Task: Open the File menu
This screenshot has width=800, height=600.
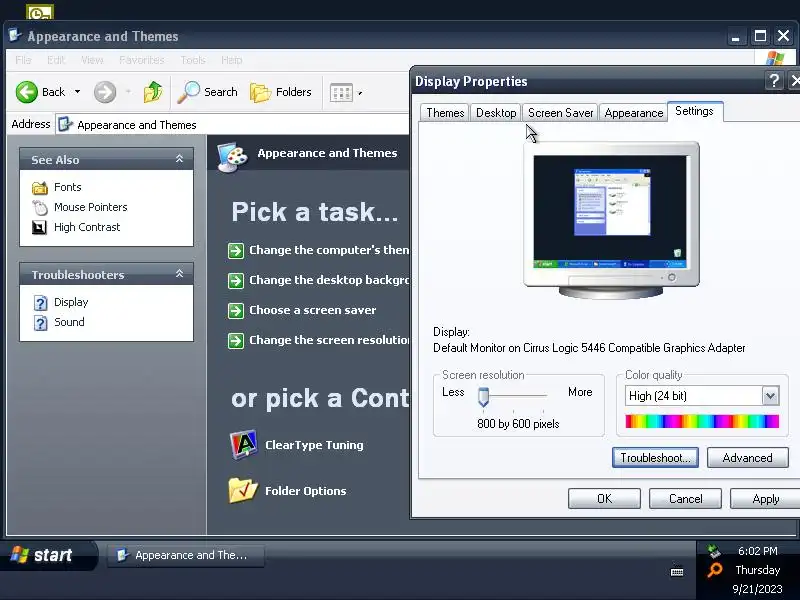Action: pyautogui.click(x=23, y=60)
